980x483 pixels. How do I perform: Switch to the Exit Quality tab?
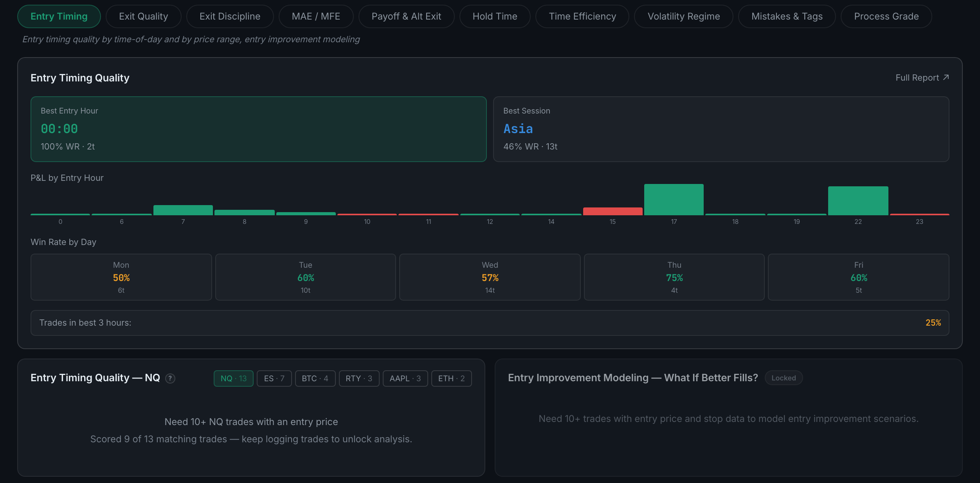(x=143, y=16)
